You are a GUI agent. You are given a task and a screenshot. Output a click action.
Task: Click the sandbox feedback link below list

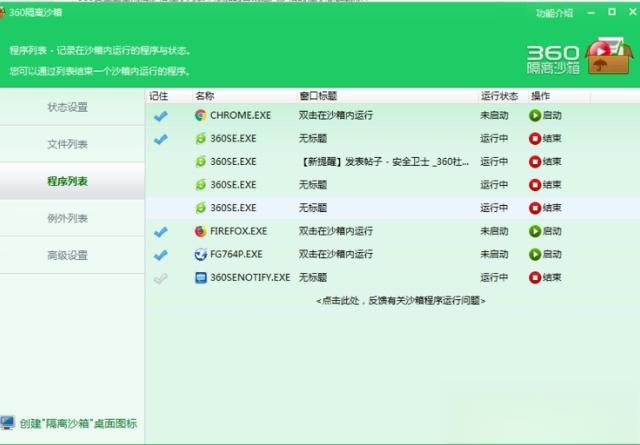click(x=400, y=301)
